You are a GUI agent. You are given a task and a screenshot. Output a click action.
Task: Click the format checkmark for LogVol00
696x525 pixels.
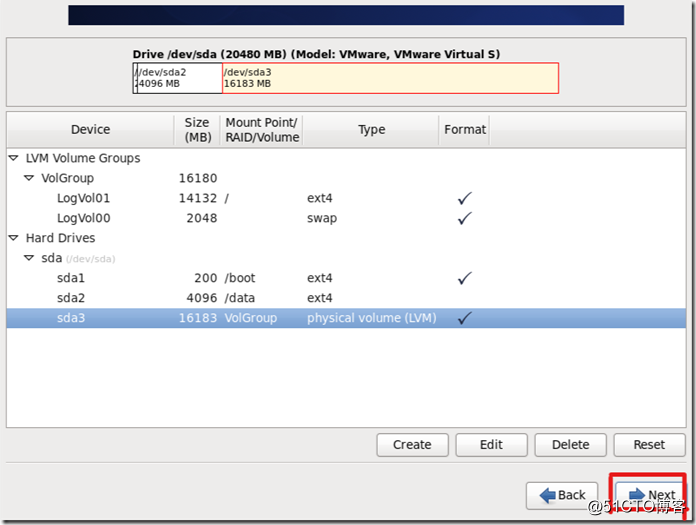[x=464, y=218]
